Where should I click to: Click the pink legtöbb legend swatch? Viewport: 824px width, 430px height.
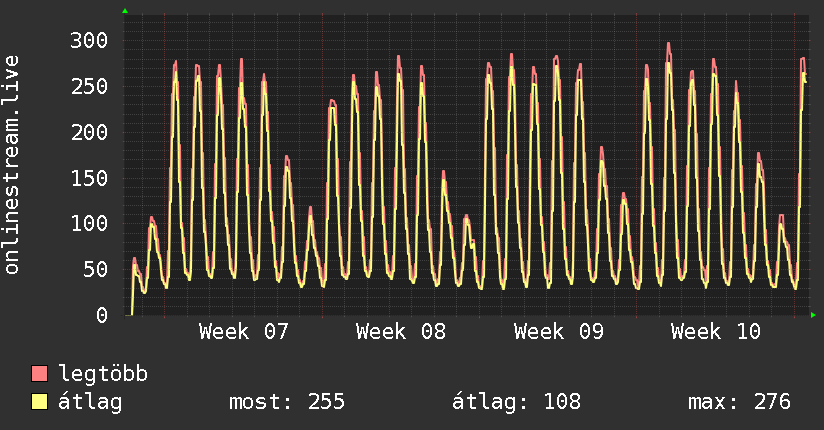(x=39, y=373)
